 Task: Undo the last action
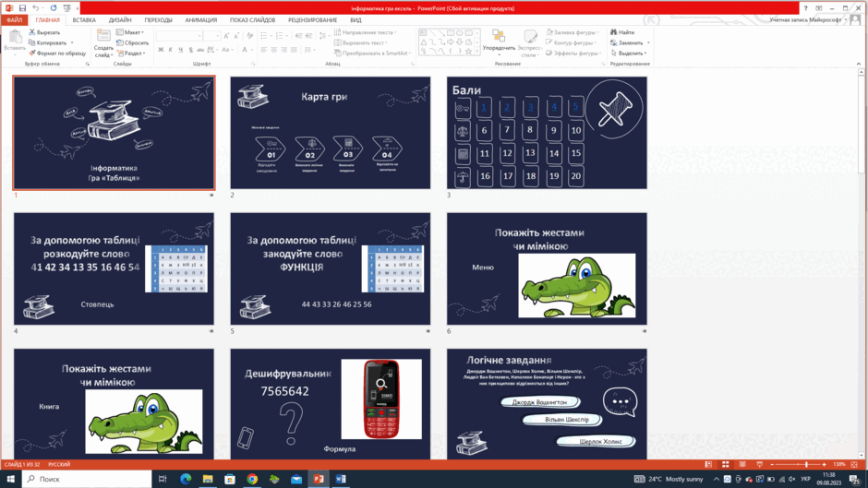pyautogui.click(x=35, y=8)
